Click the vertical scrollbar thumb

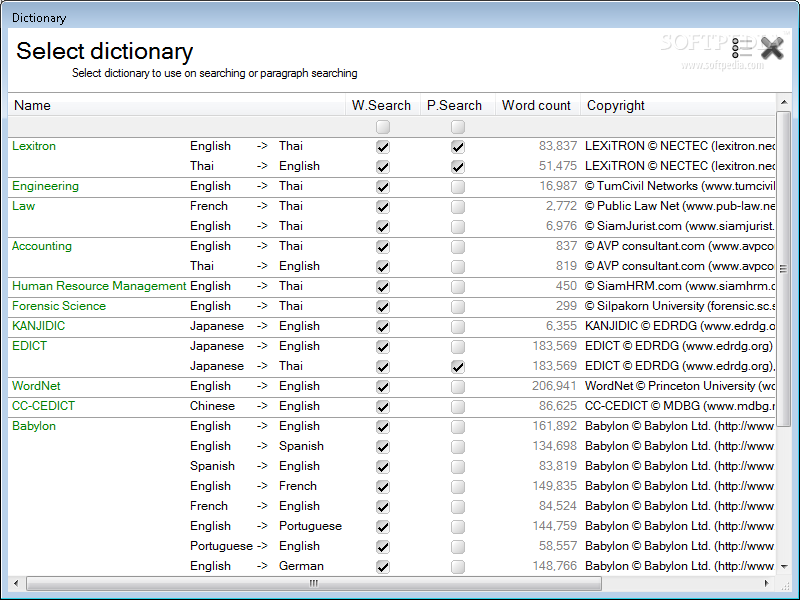coord(784,268)
